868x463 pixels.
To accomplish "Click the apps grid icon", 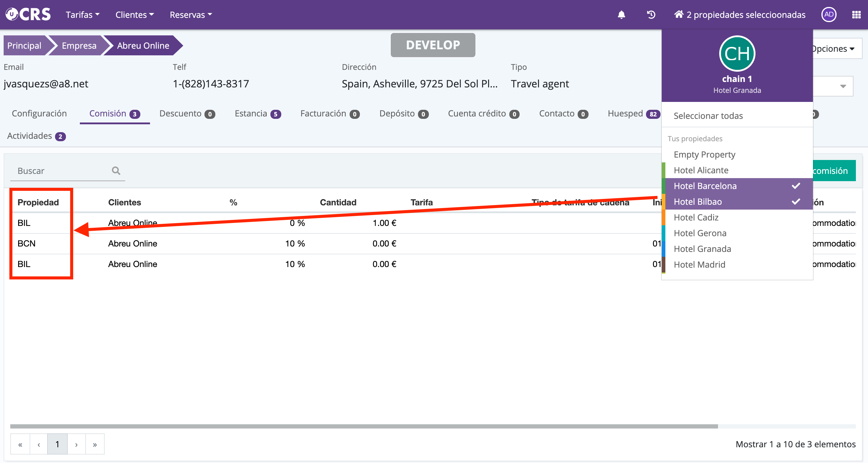I will (x=856, y=15).
